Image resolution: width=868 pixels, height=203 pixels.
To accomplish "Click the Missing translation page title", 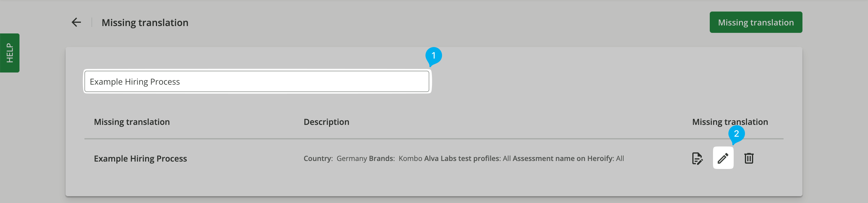I will [x=145, y=22].
